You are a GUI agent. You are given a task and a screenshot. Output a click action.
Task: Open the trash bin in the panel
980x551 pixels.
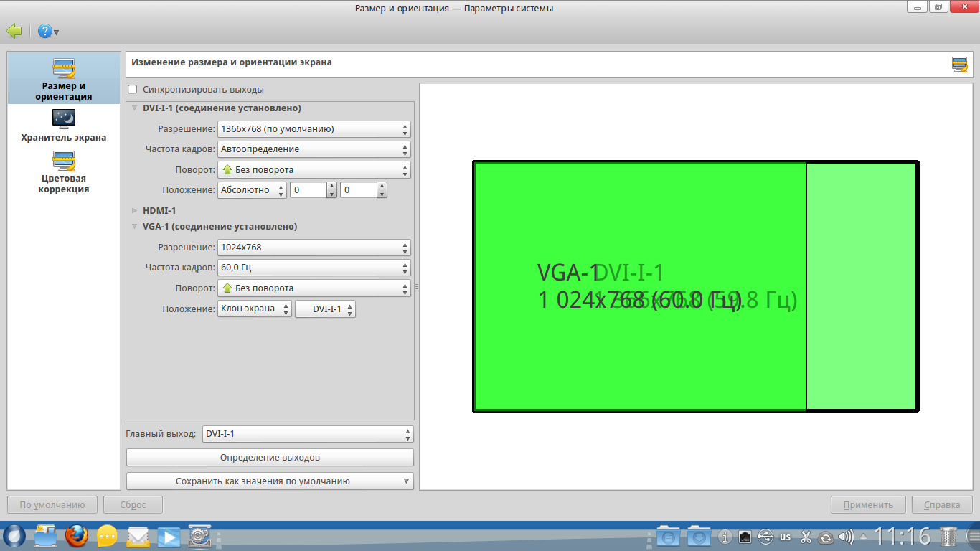(x=949, y=537)
